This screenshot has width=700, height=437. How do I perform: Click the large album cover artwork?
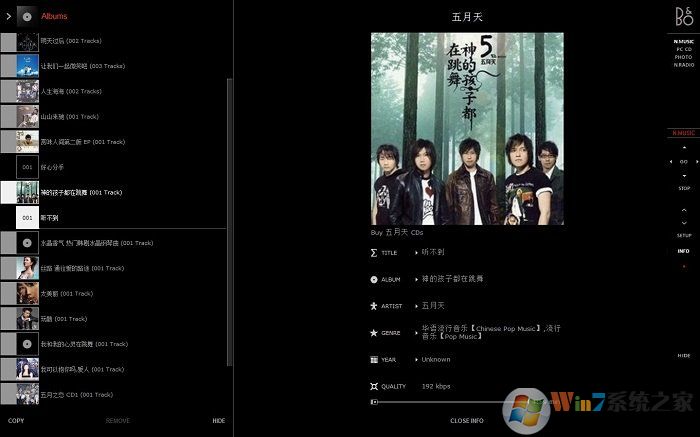click(x=467, y=129)
